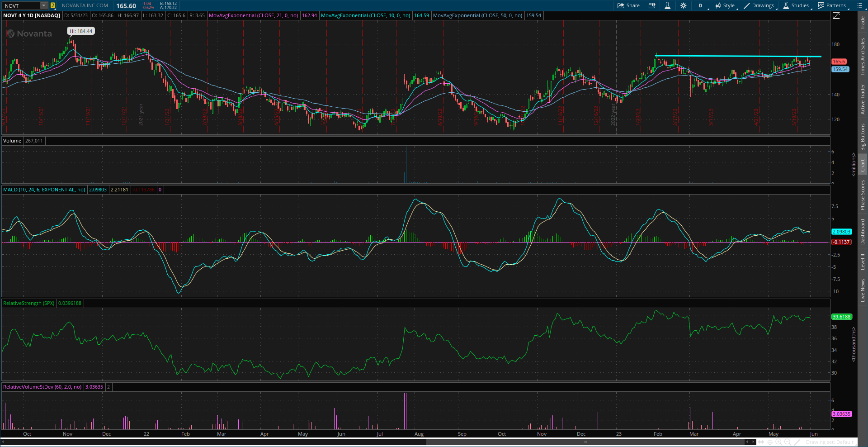The width and height of the screenshot is (868, 447).
Task: Click the 159.54 blue price axis tag
Action: (x=840, y=69)
